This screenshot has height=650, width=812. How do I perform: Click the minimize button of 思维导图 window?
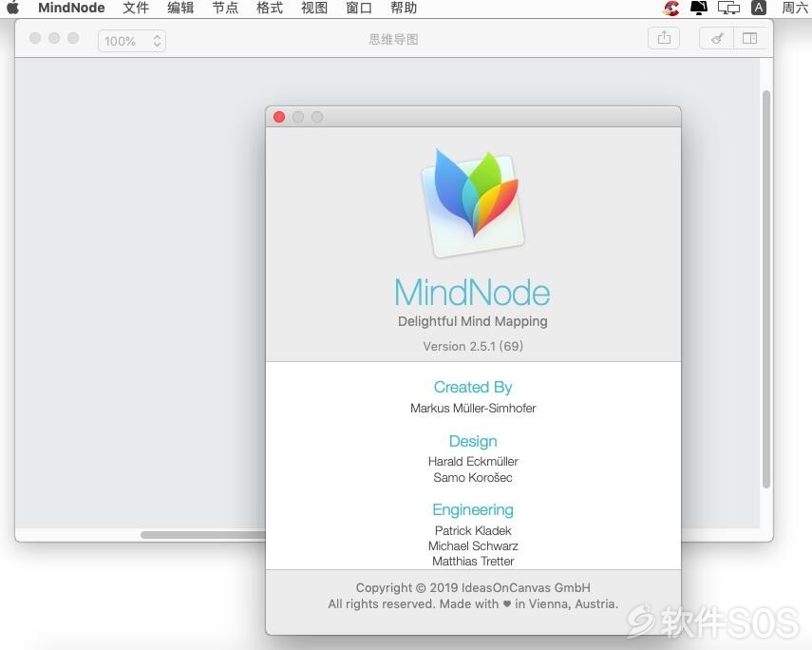pyautogui.click(x=54, y=38)
